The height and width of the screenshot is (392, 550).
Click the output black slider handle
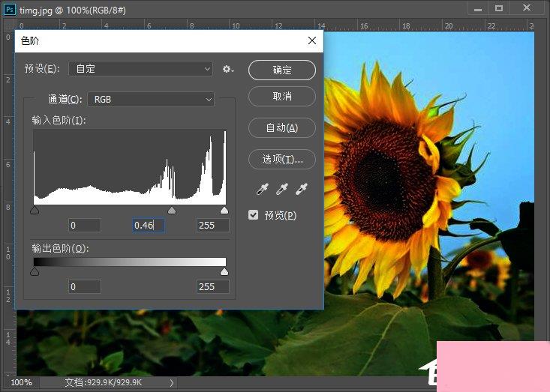(x=35, y=272)
